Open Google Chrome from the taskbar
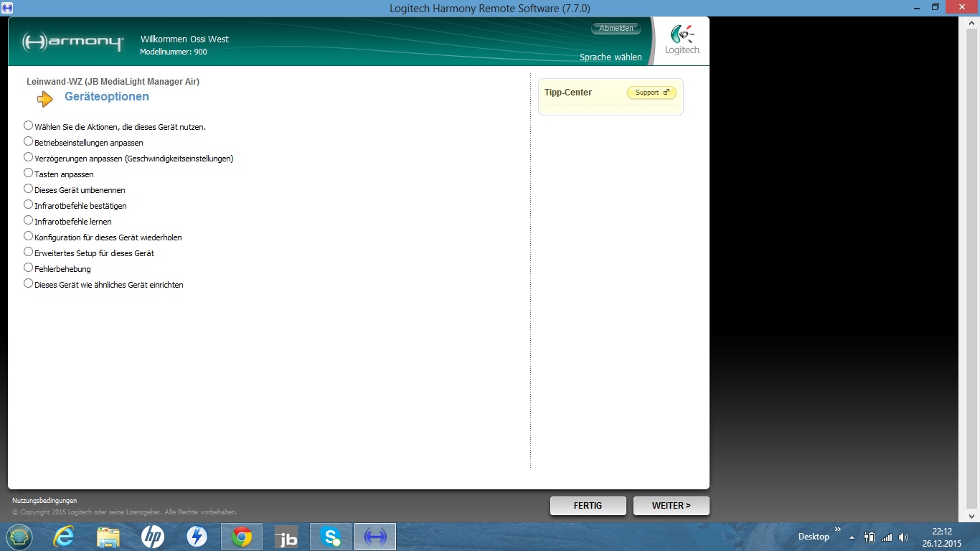Viewport: 980px width, 551px height. (x=242, y=537)
